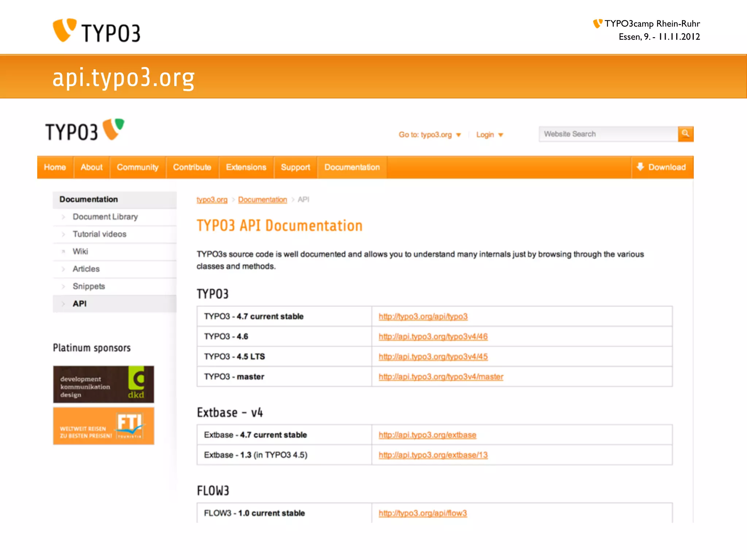Expand the Go to: typo3.org dropdown
This screenshot has height=560, width=747.
pos(430,135)
